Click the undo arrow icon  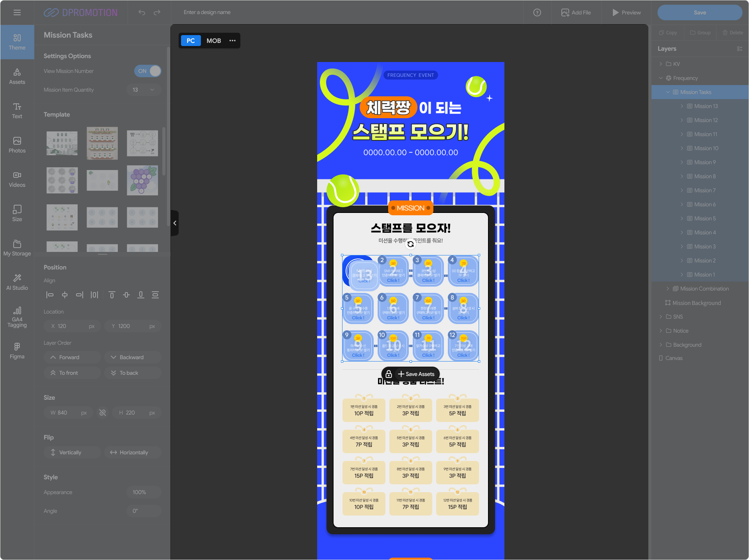pos(142,12)
